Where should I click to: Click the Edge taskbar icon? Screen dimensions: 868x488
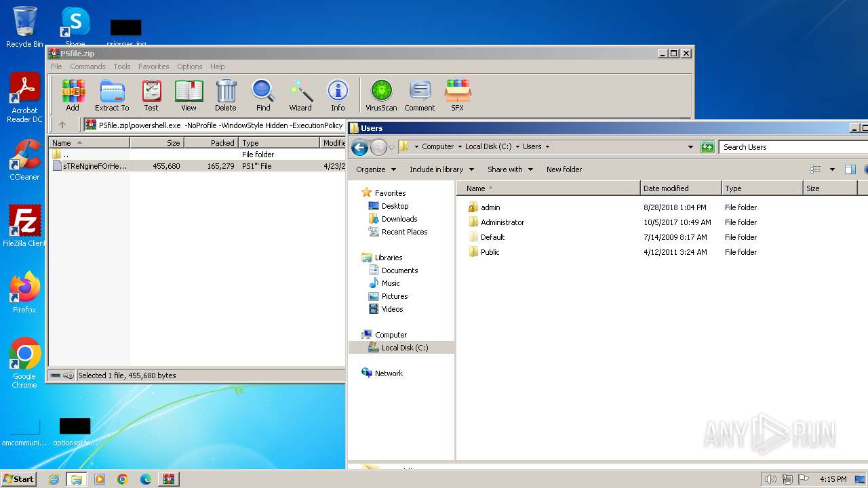[146, 479]
